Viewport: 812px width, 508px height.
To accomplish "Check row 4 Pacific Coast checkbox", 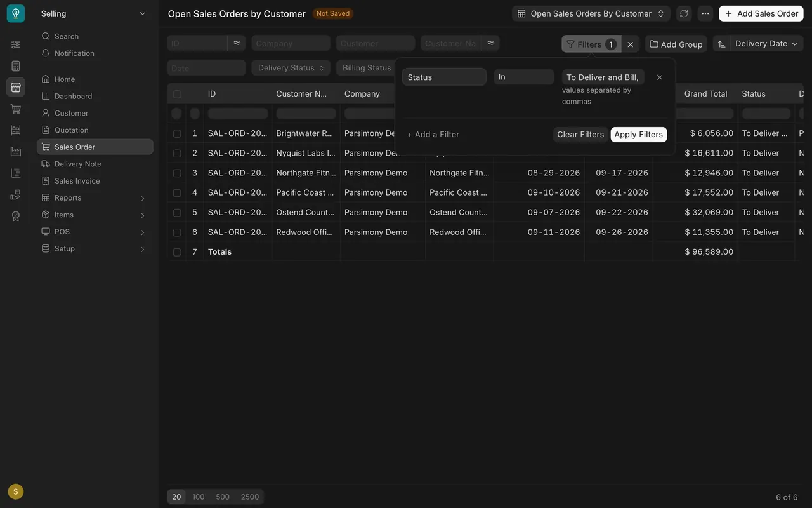I will tap(177, 192).
